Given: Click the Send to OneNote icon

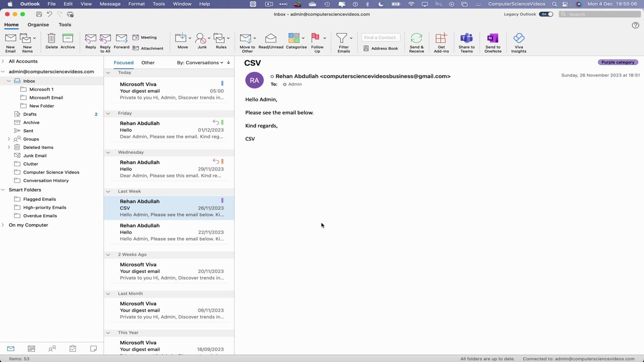Looking at the screenshot, I should coord(493,39).
